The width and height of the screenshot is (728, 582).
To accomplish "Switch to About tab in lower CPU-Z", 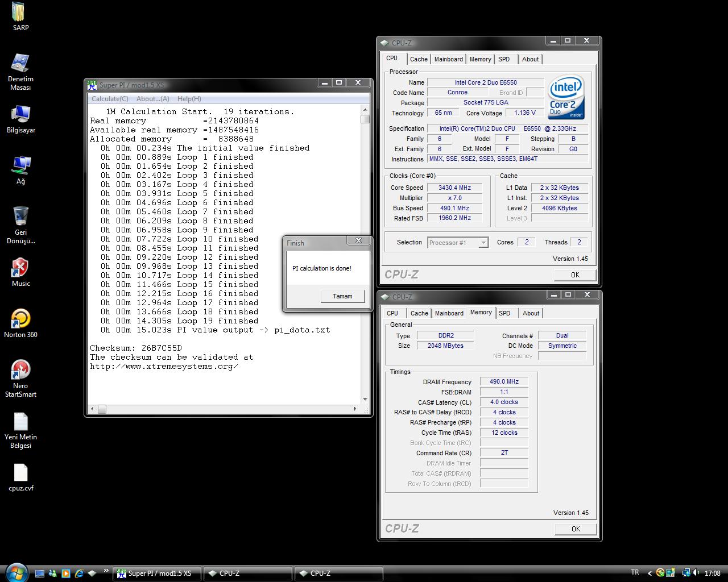I will point(531,313).
